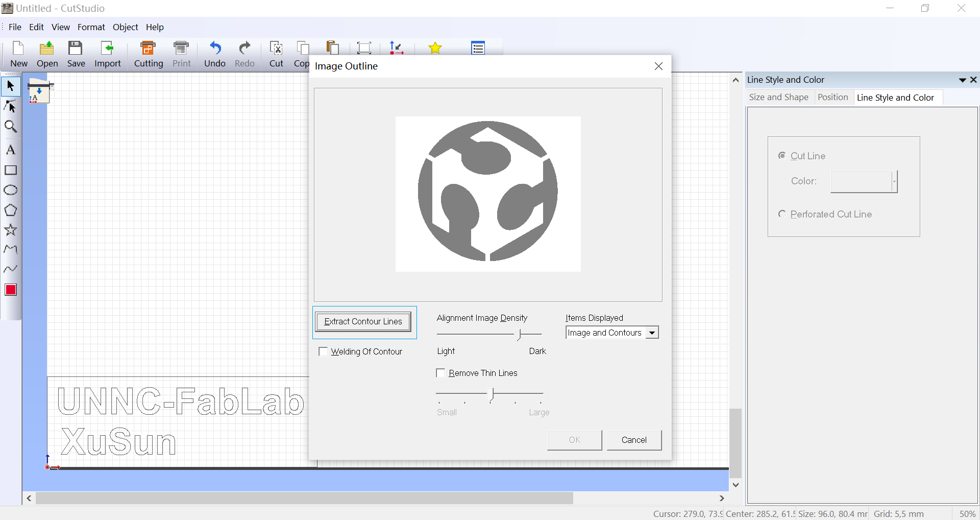Pick the star shape tool

pyautogui.click(x=11, y=230)
